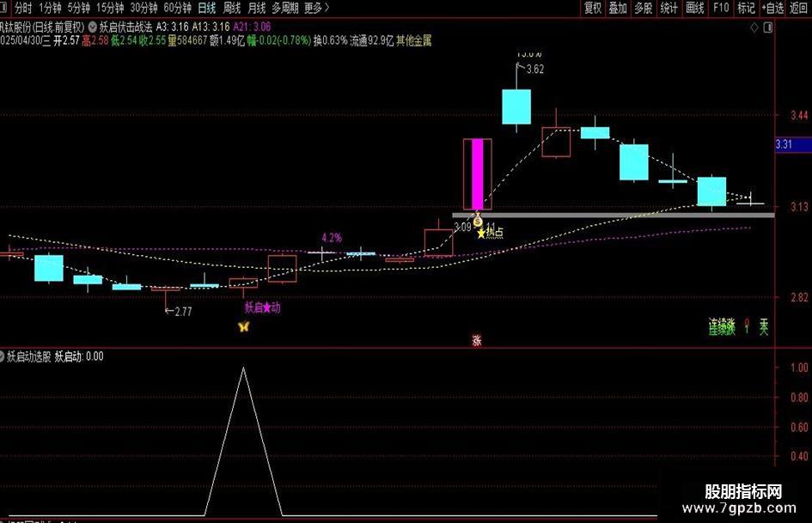Expand the 更多 periods menu
The height and width of the screenshot is (523, 812).
point(316,8)
